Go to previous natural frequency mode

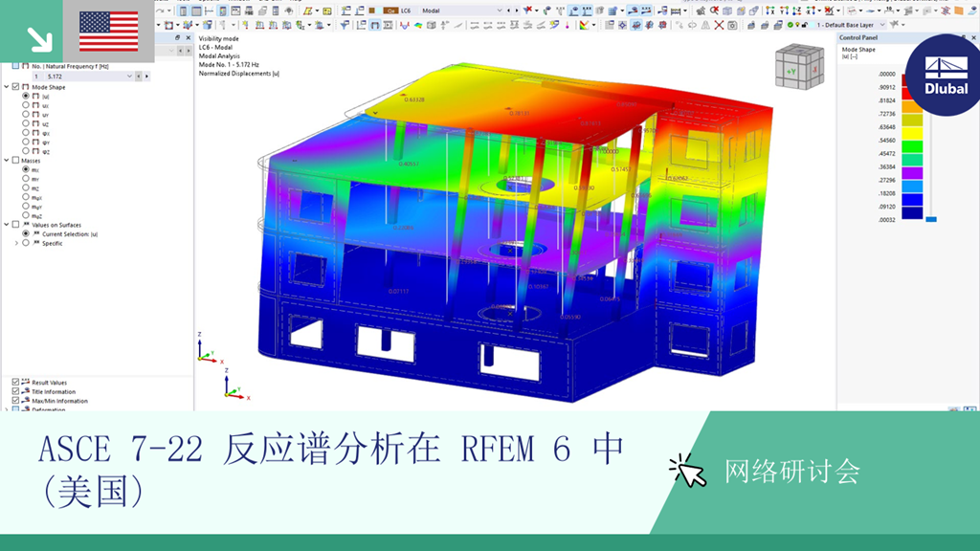click(x=138, y=77)
